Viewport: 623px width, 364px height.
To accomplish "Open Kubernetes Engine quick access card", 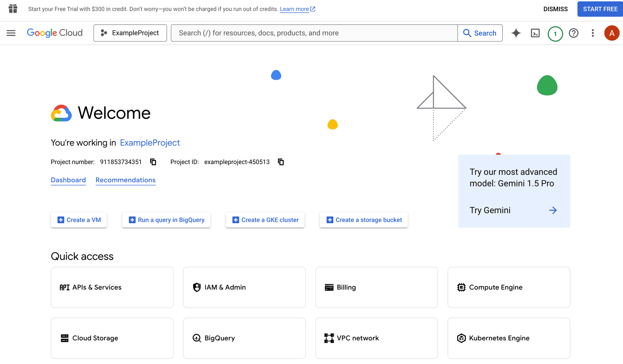I will click(x=508, y=338).
